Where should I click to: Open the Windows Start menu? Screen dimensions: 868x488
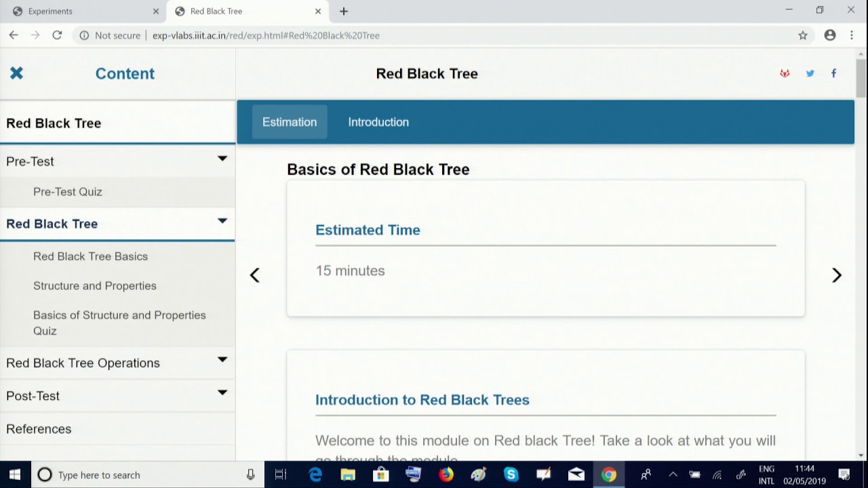[14, 474]
